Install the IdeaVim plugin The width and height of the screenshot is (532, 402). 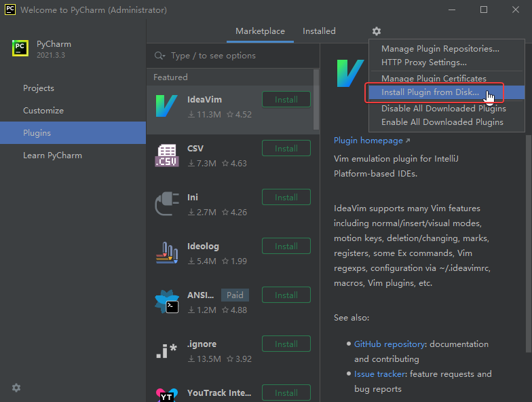286,99
